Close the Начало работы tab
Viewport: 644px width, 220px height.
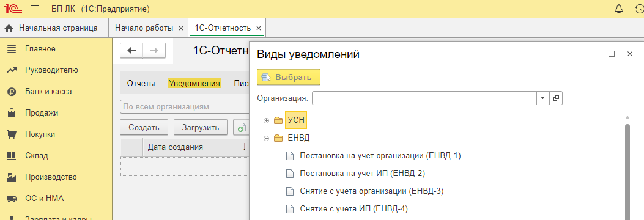coord(180,28)
